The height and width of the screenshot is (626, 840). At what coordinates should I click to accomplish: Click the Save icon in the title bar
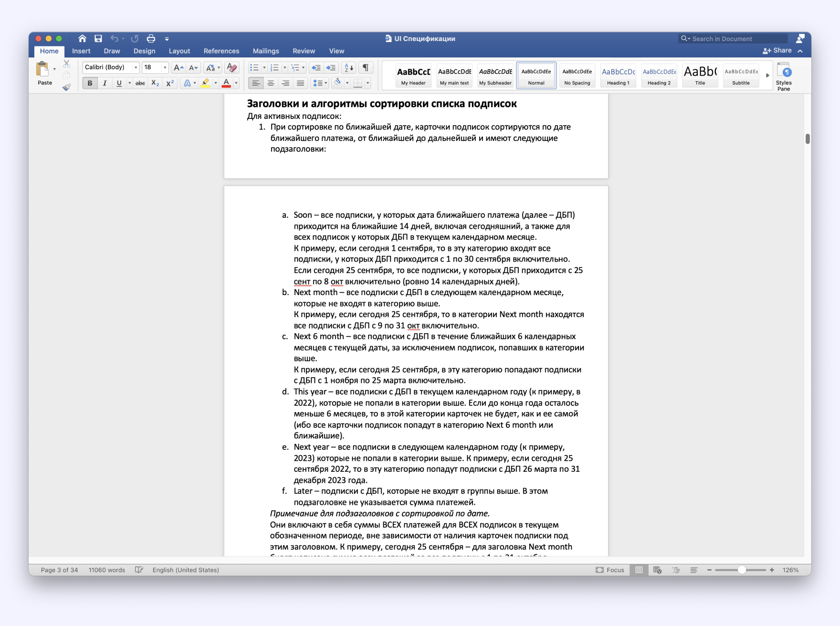point(98,39)
